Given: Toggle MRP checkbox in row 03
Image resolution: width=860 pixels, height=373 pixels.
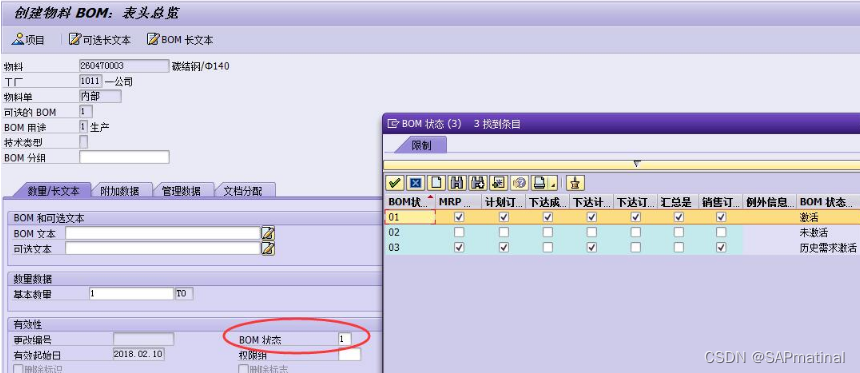Looking at the screenshot, I should tap(459, 247).
